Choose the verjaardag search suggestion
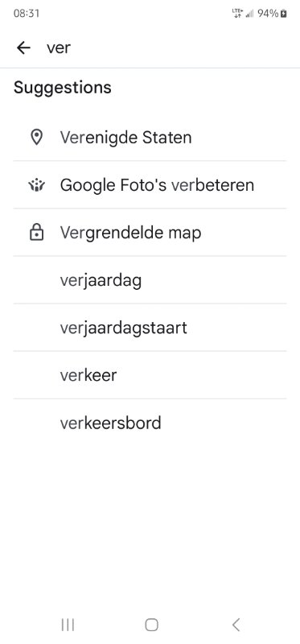300x644 pixels. click(150, 280)
